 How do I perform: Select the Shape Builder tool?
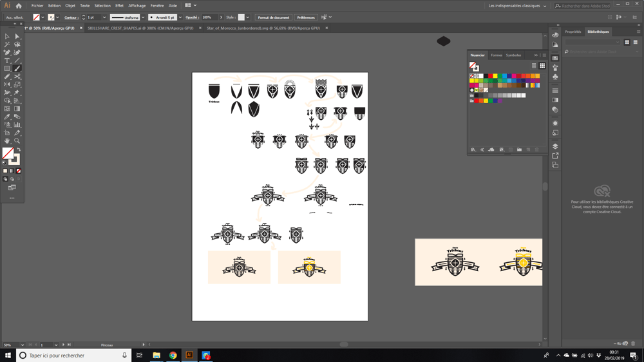tap(7, 100)
